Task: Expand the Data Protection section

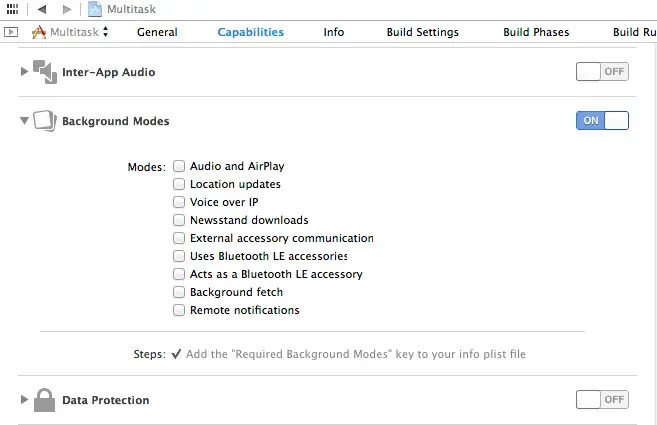Action: [x=24, y=400]
